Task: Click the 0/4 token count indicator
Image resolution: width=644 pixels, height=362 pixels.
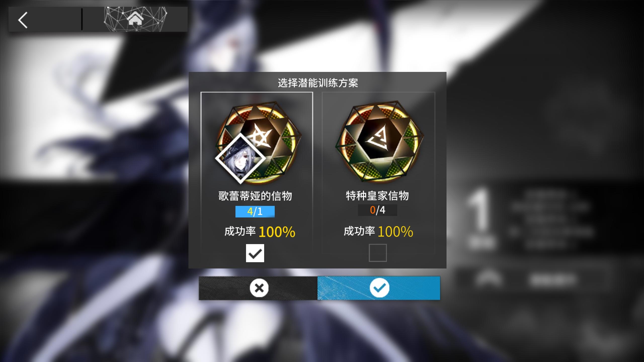Action: click(377, 210)
